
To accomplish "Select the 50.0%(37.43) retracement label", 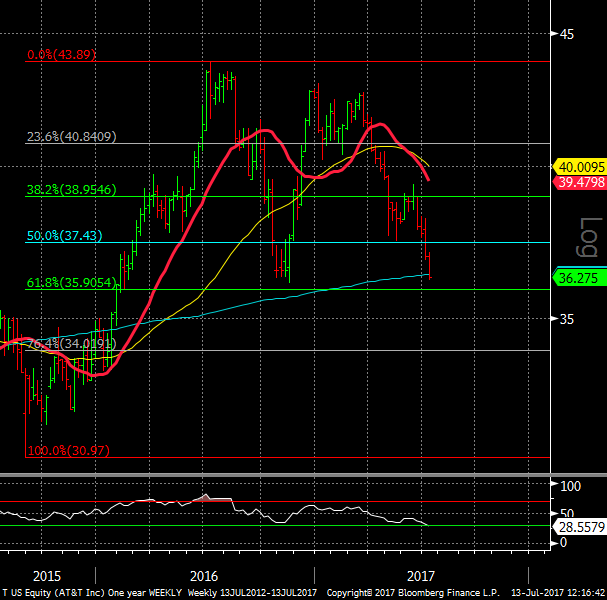I will point(64,235).
